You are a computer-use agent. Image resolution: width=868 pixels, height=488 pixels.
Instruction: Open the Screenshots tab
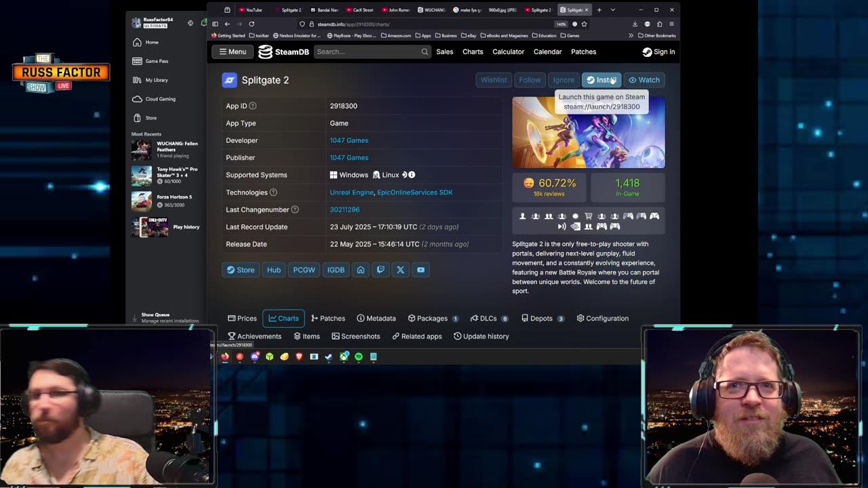pyautogui.click(x=356, y=336)
